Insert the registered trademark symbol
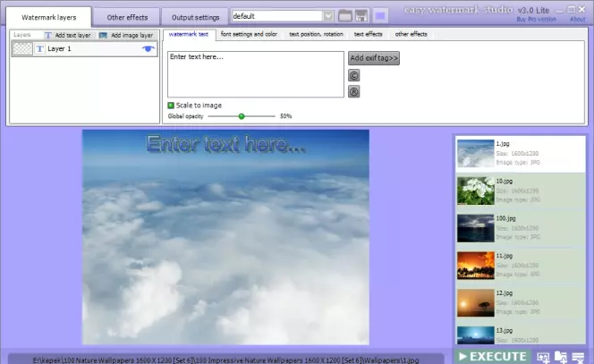The image size is (594, 364). [x=354, y=91]
